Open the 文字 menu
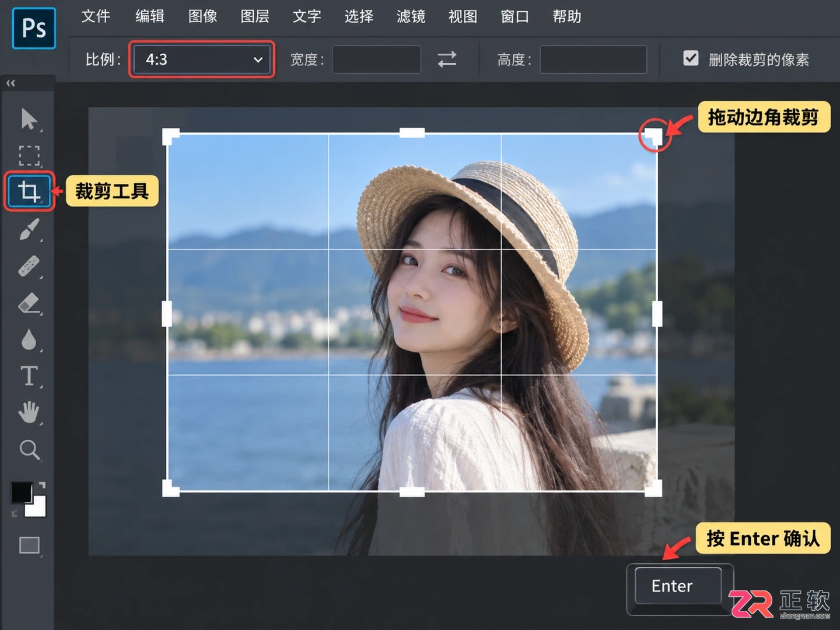This screenshot has width=840, height=630. (307, 16)
